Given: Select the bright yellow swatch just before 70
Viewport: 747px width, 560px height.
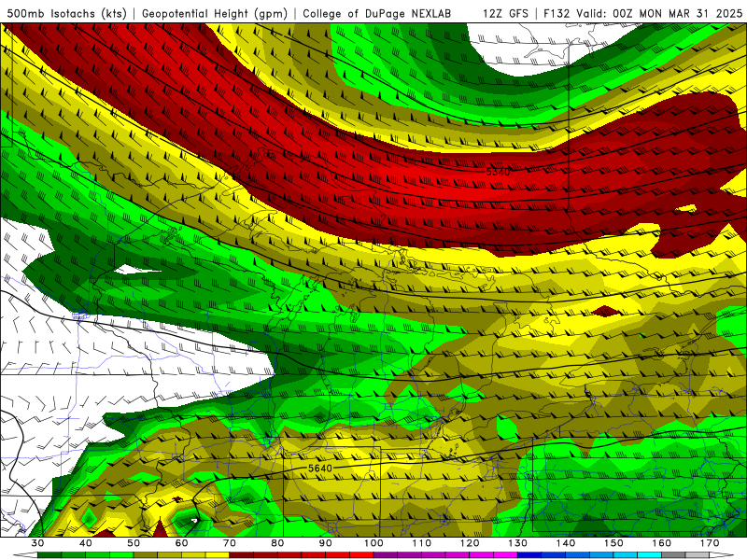Looking at the screenshot, I should tap(218, 555).
